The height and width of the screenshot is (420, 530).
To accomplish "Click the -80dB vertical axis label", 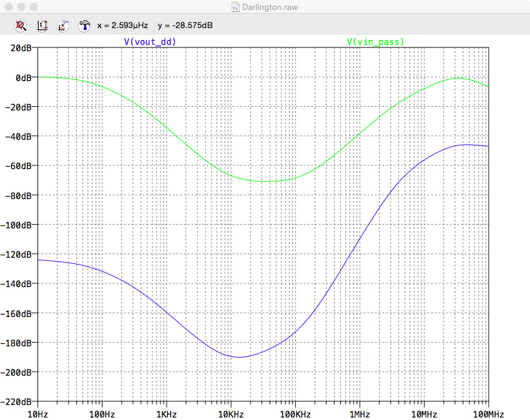I will (18, 195).
